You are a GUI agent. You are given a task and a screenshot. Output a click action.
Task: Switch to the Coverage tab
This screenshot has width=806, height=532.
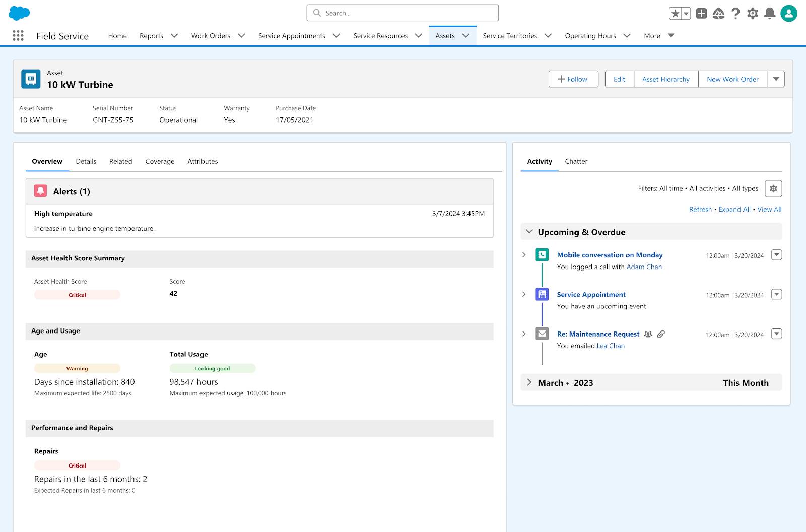[160, 161]
